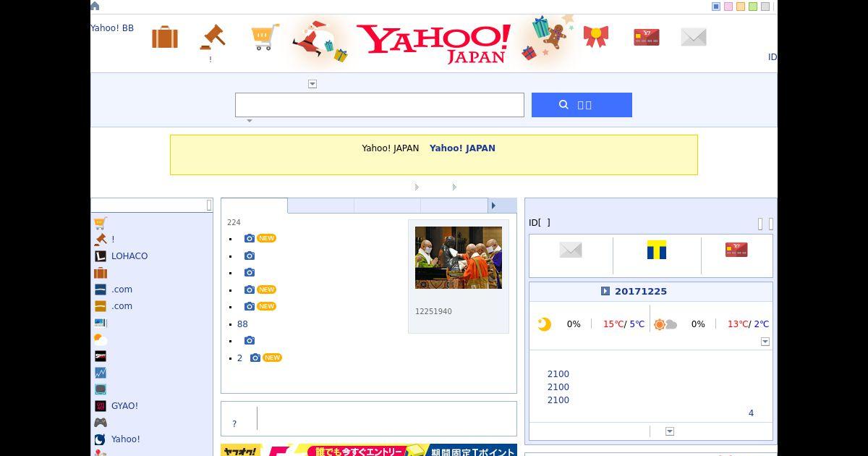Image resolution: width=868 pixels, height=456 pixels.
Task: Open the news photo thumbnail of monks
Action: tap(459, 258)
